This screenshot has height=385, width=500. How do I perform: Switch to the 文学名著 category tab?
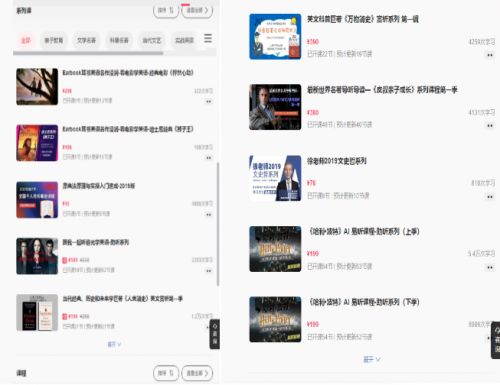pyautogui.click(x=86, y=41)
